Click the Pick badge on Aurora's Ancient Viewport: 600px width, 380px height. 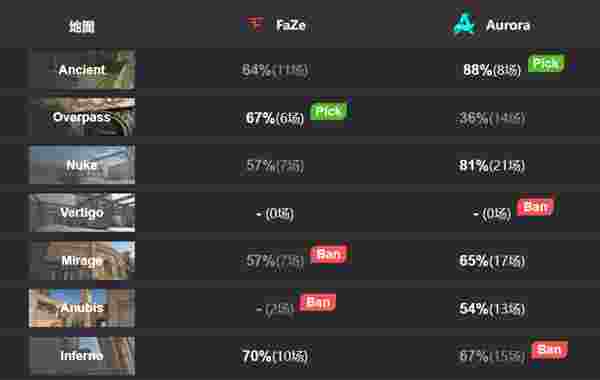tap(546, 64)
